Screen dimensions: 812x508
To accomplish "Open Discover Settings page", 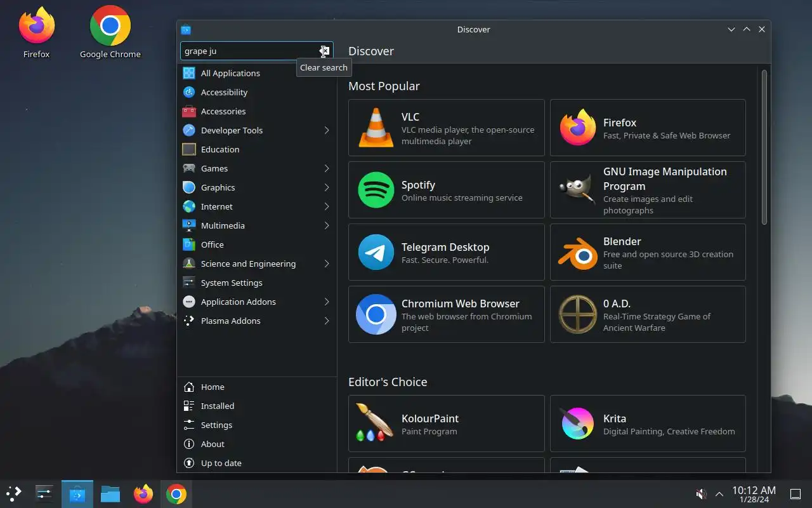I will 257,425.
